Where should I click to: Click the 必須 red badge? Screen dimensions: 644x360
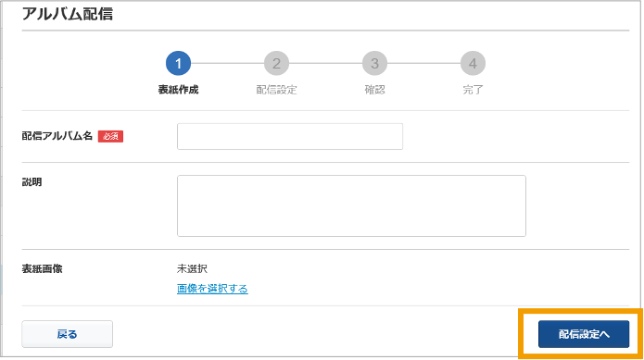point(110,136)
